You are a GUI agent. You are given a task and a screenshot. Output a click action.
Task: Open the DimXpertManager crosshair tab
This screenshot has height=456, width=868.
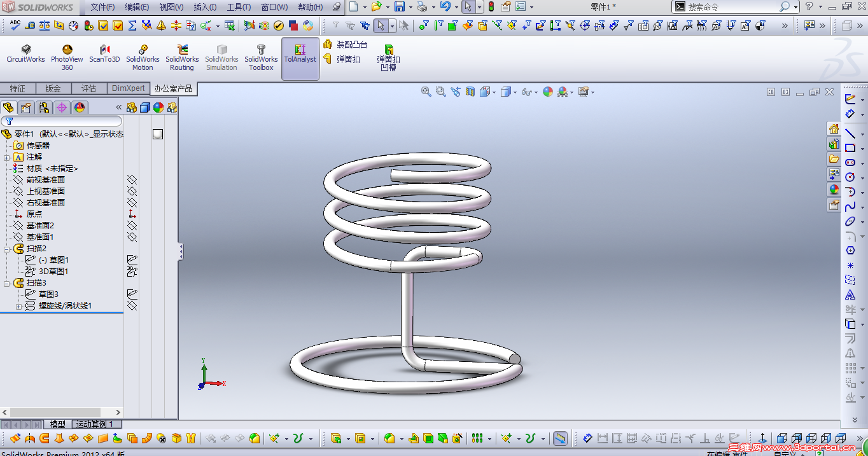pyautogui.click(x=62, y=107)
